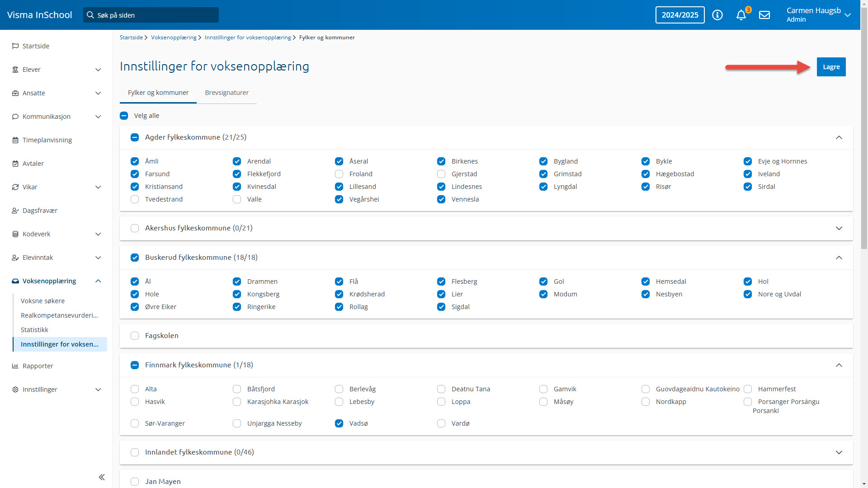
Task: Click the messages envelope icon
Action: pos(764,15)
